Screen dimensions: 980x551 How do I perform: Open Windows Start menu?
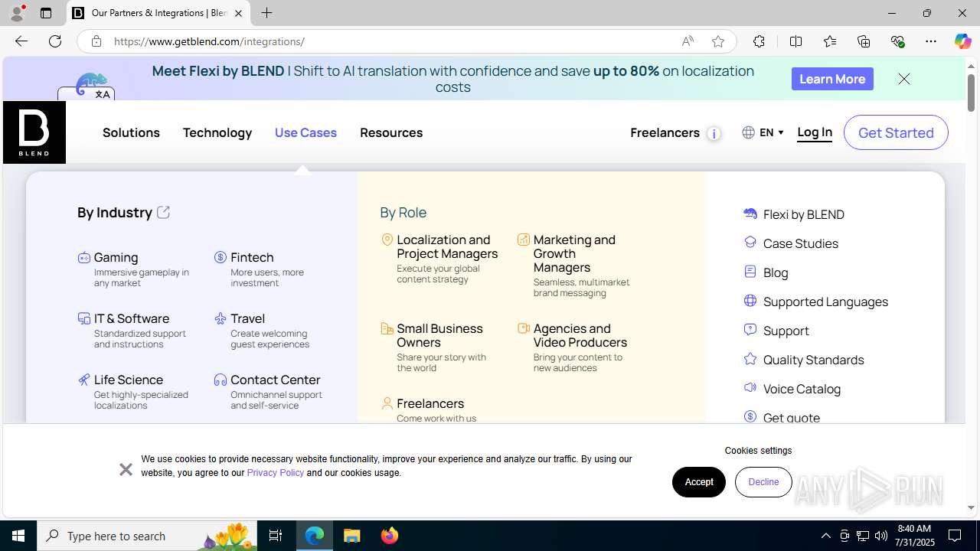tap(18, 536)
